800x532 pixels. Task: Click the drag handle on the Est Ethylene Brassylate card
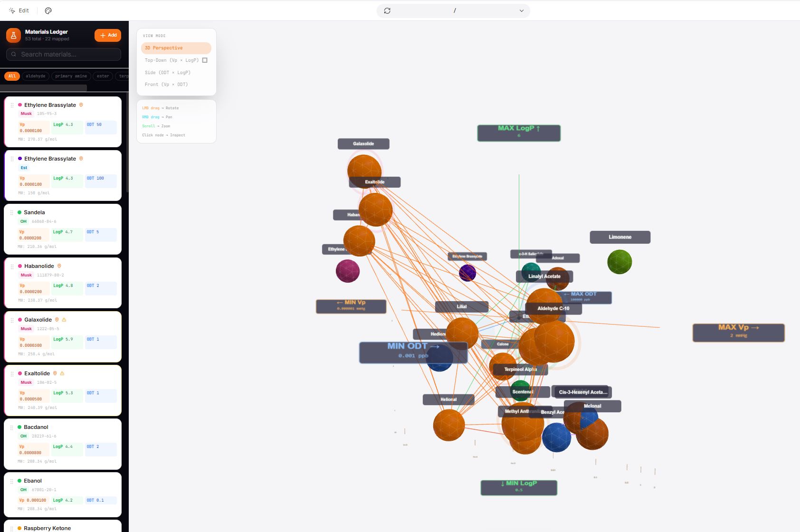pyautogui.click(x=12, y=159)
